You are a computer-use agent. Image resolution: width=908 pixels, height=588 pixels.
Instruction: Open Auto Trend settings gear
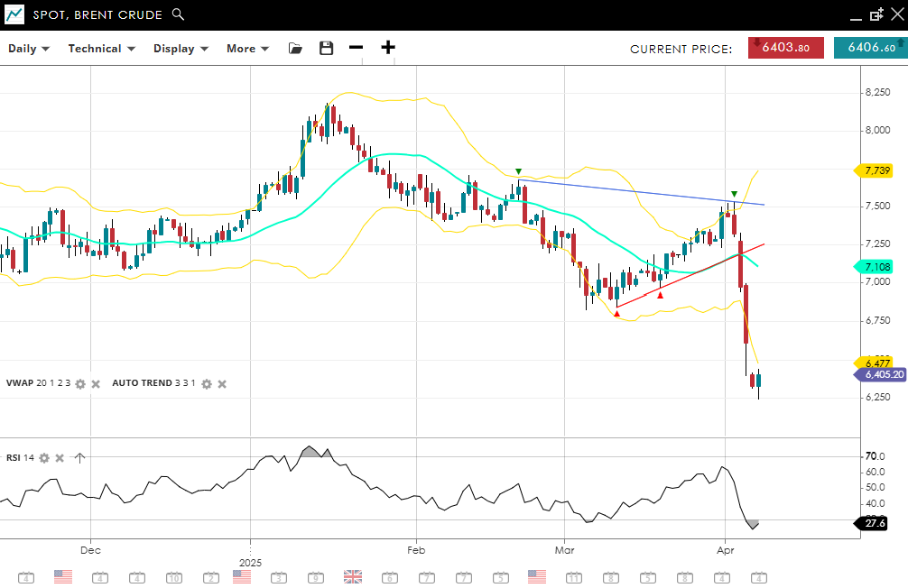206,383
